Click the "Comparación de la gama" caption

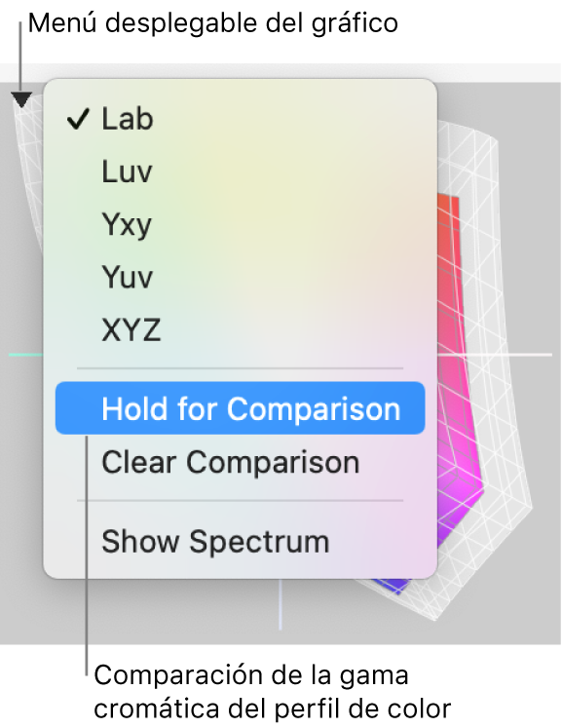[251, 675]
